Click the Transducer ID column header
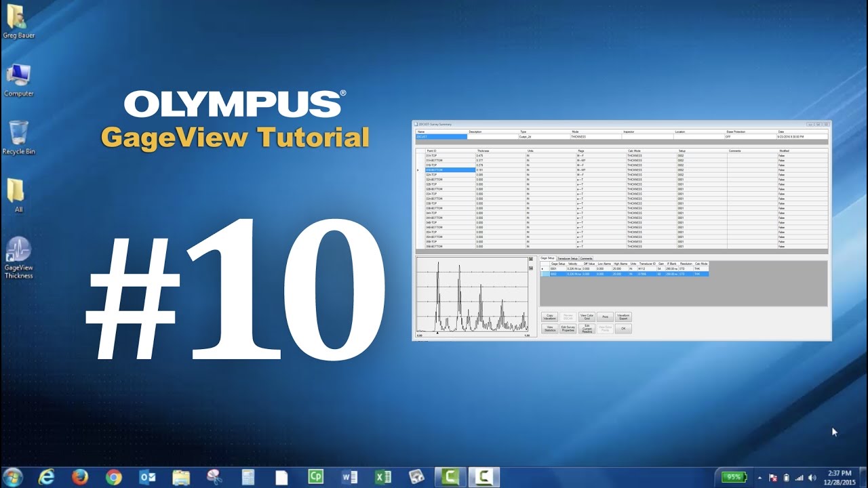Screen dimensions: 868x488 (648, 264)
